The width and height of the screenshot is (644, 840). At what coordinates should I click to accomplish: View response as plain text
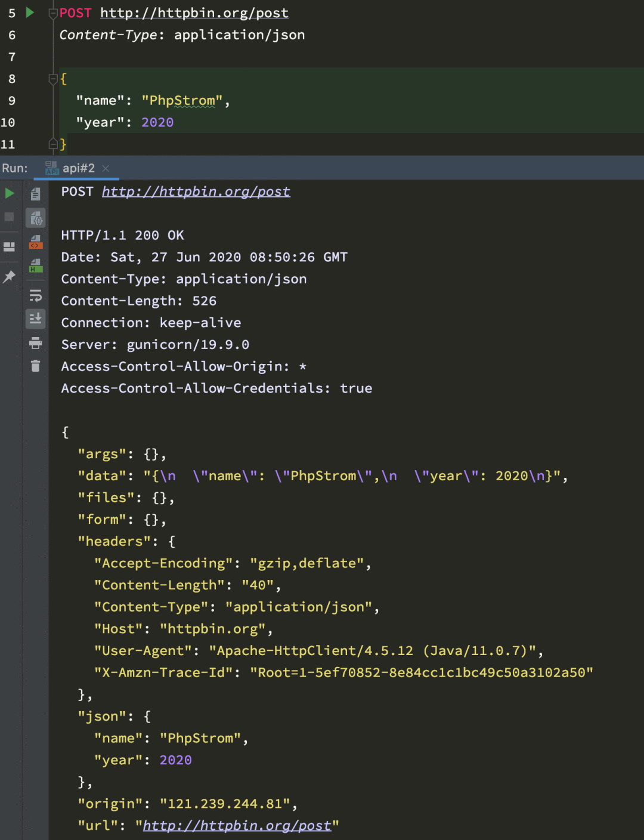(x=36, y=194)
